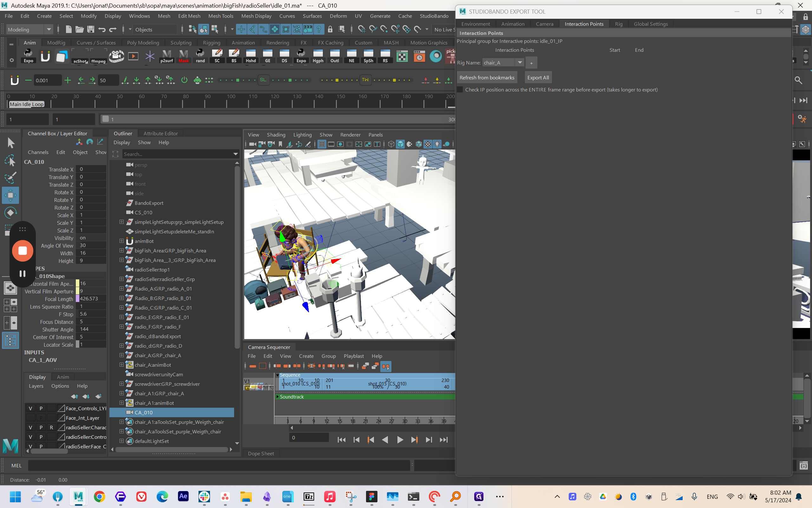Open Chrome from the taskbar
The width and height of the screenshot is (812, 508).
99,496
